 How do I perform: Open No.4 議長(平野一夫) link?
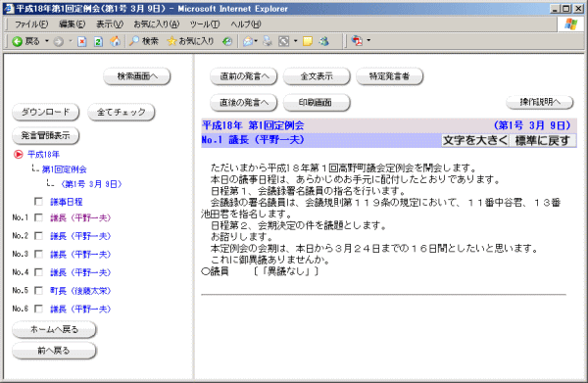click(x=80, y=272)
